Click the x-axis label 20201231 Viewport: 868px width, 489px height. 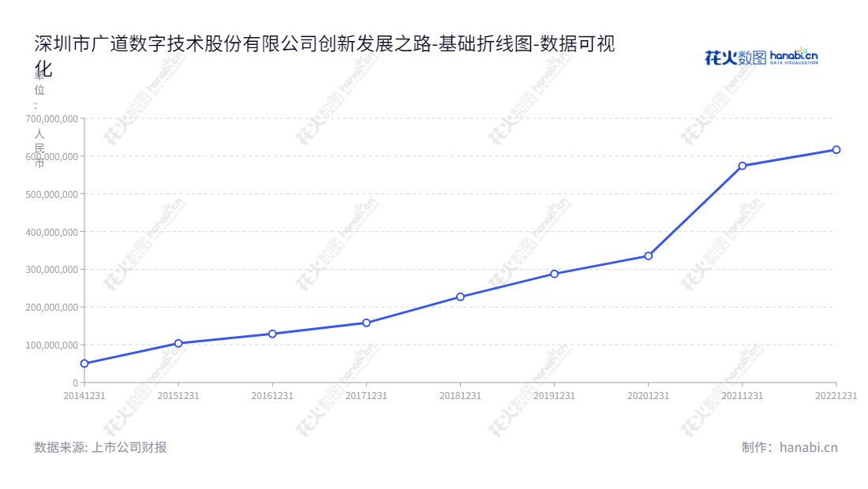click(x=648, y=396)
